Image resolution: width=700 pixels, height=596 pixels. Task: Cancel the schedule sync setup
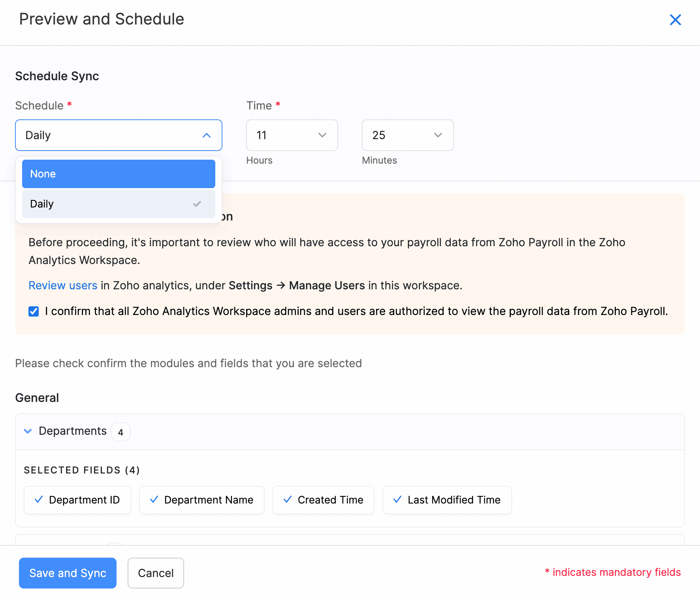[x=156, y=573]
